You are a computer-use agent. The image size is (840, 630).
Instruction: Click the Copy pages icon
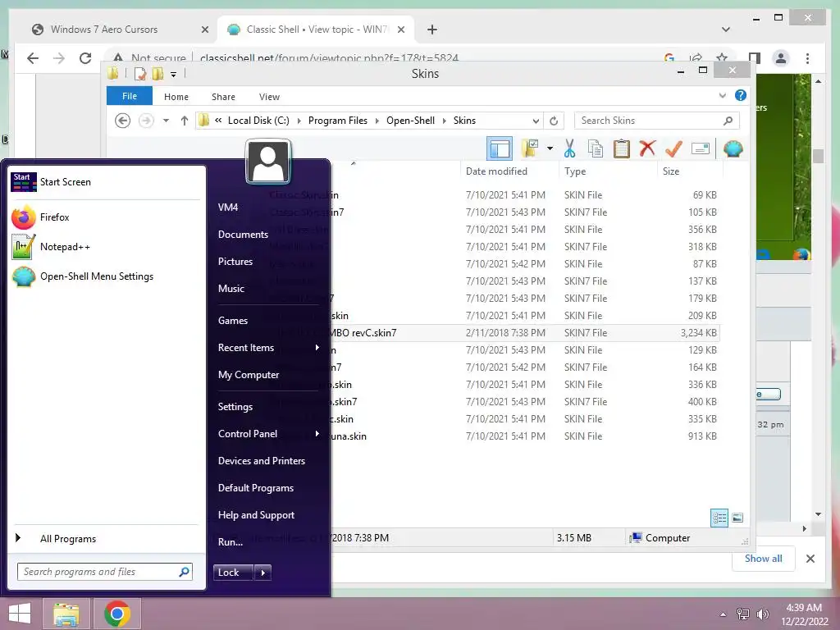pyautogui.click(x=596, y=148)
